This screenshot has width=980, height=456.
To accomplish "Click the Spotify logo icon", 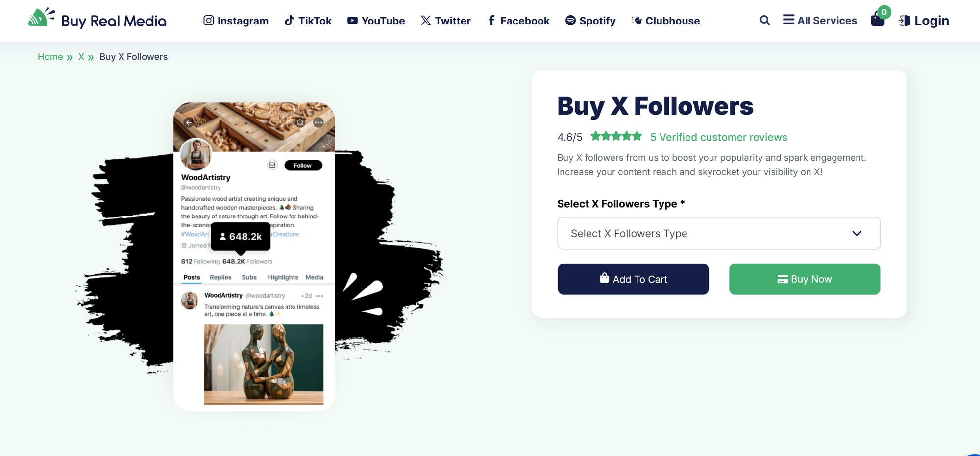I will [570, 21].
